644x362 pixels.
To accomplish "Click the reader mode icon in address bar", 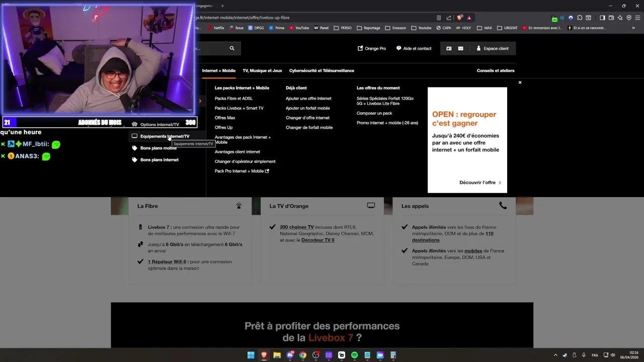I will tap(439, 18).
